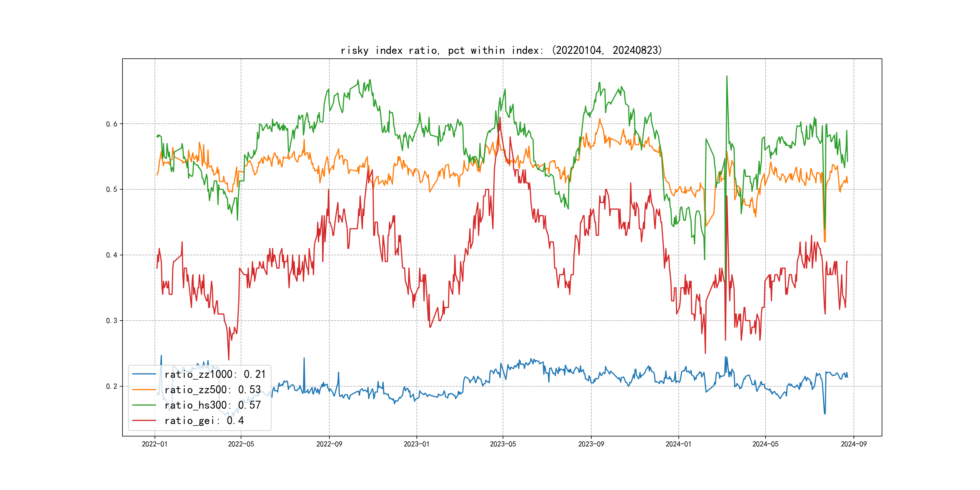This screenshot has width=980, height=490.
Task: Click the blue line swatch in legend
Action: (144, 374)
